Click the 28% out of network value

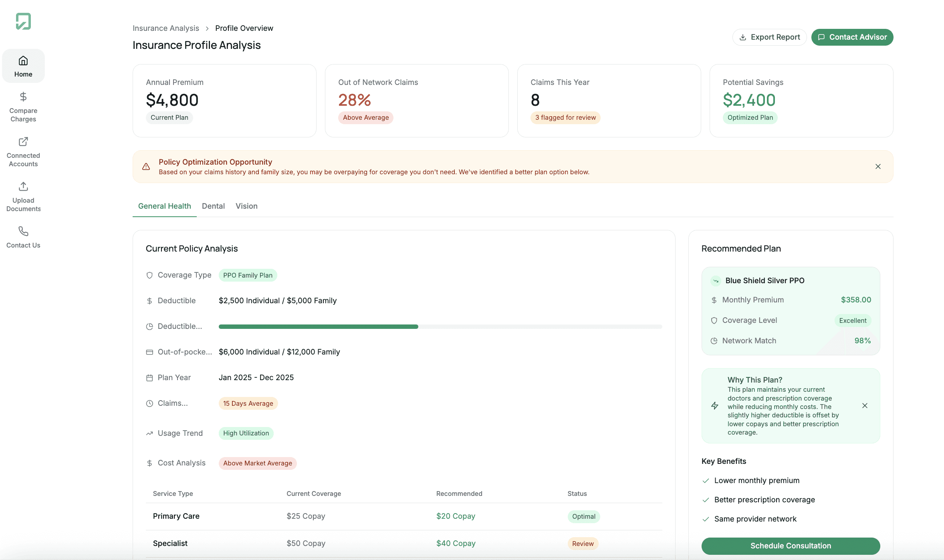pyautogui.click(x=355, y=100)
